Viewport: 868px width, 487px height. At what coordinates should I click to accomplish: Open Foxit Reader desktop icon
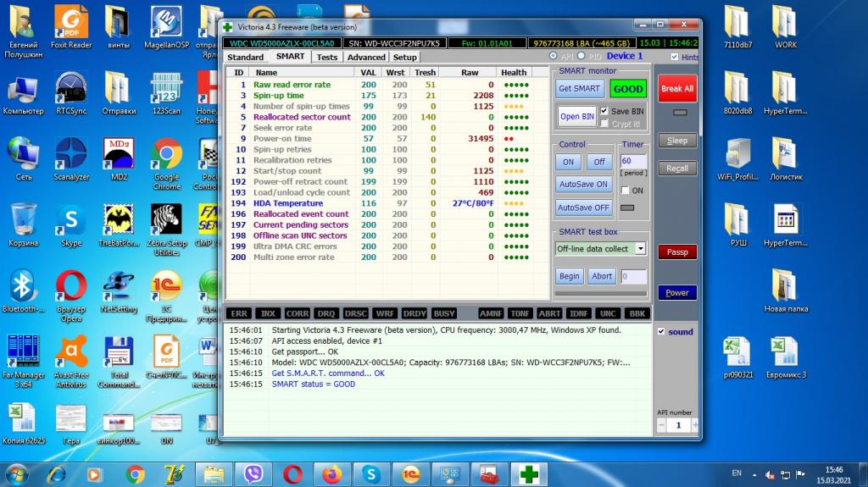pyautogui.click(x=71, y=28)
